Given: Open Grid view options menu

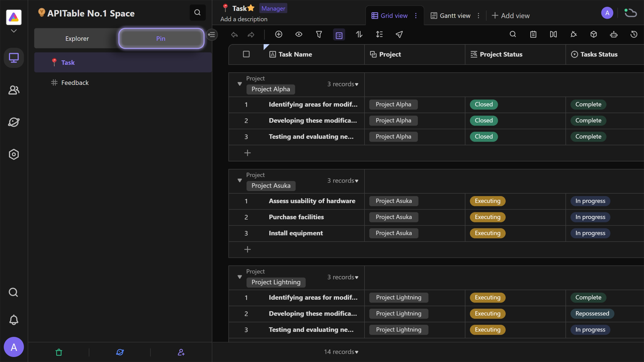Looking at the screenshot, I should (416, 16).
